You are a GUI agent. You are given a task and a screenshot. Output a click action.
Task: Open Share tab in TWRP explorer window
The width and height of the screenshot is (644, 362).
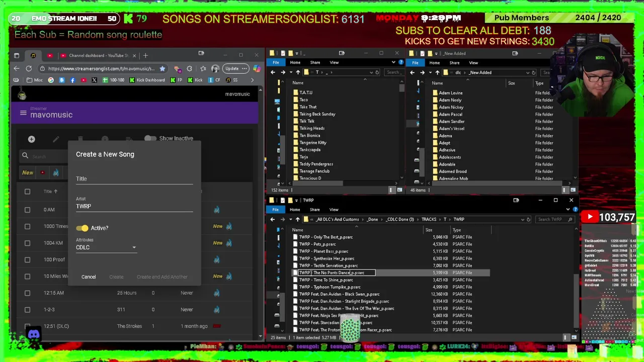tap(314, 210)
